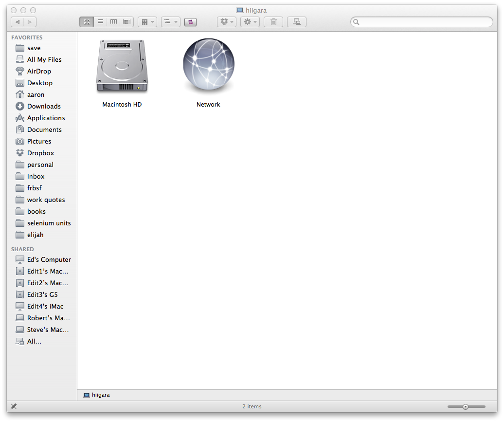Switch to icon view
This screenshot has width=504, height=422.
coord(87,22)
